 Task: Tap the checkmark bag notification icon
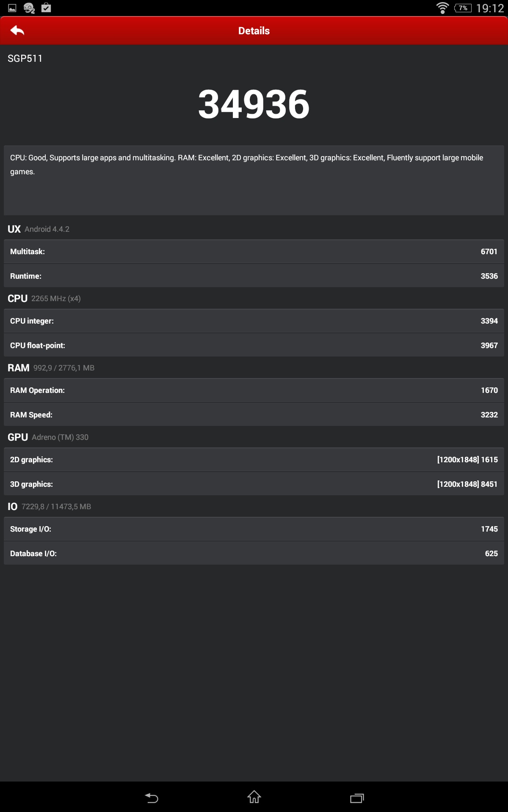pyautogui.click(x=46, y=8)
